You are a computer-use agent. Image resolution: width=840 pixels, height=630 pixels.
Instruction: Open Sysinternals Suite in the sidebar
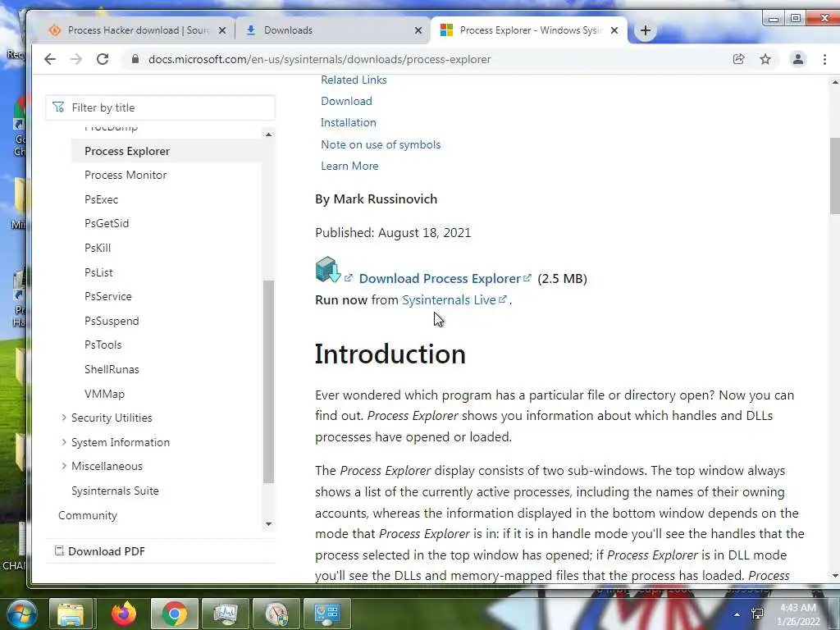click(x=115, y=491)
